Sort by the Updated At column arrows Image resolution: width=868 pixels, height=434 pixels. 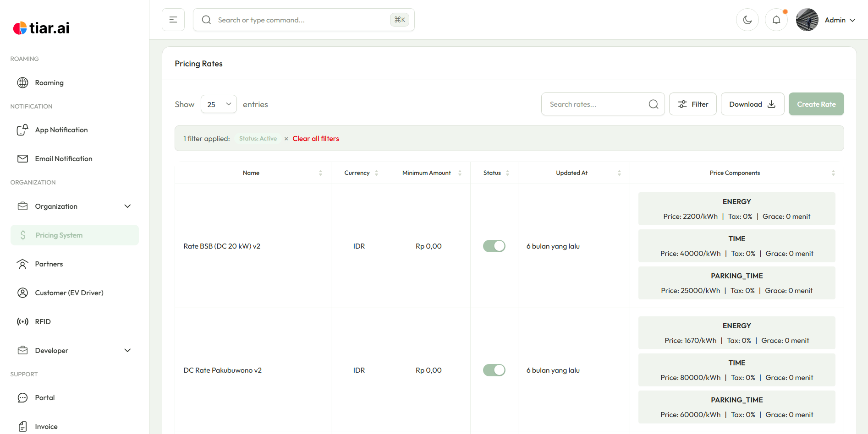coord(619,173)
